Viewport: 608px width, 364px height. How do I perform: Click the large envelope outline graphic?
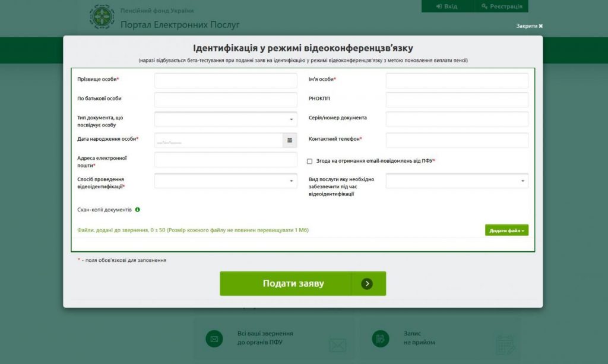[x=337, y=344]
